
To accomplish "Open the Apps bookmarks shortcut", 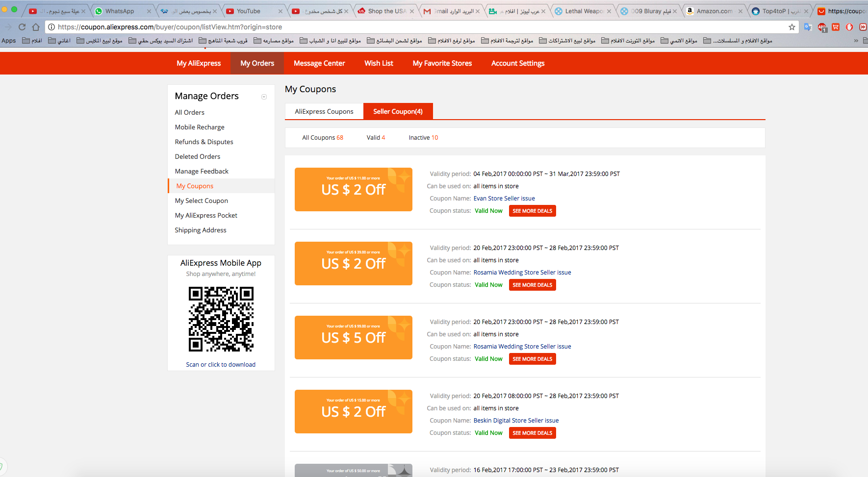I will 9,41.
